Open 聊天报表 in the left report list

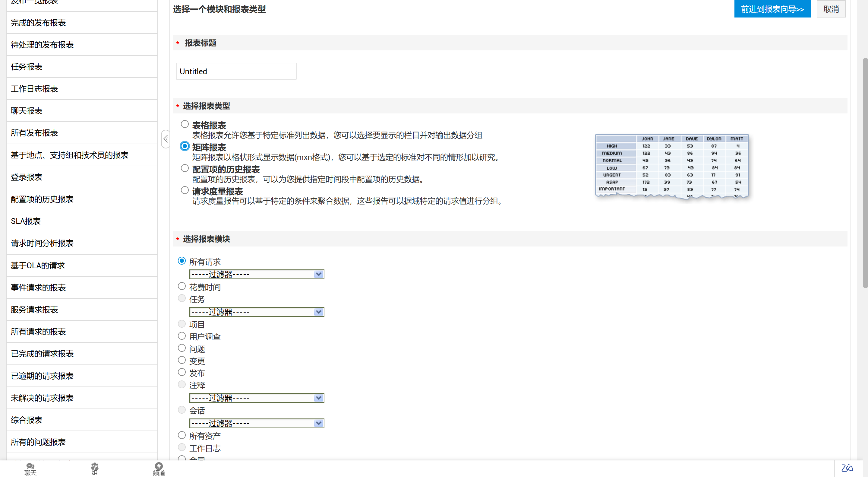pyautogui.click(x=26, y=110)
